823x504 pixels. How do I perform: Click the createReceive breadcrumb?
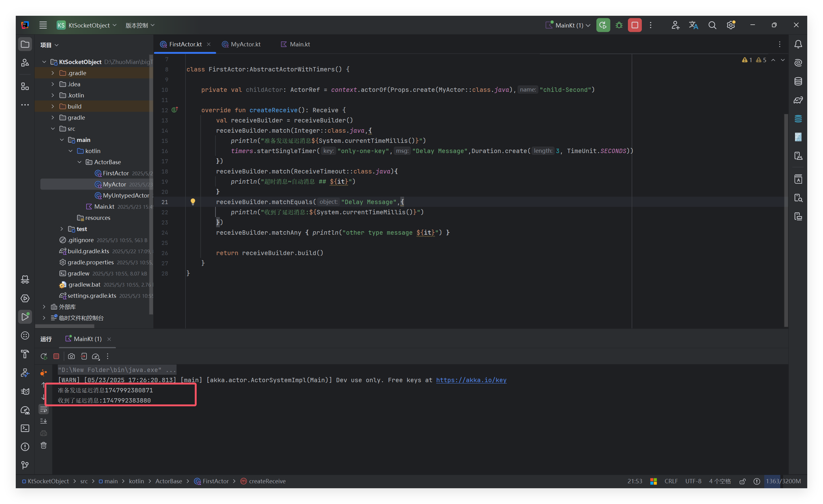[x=263, y=481]
